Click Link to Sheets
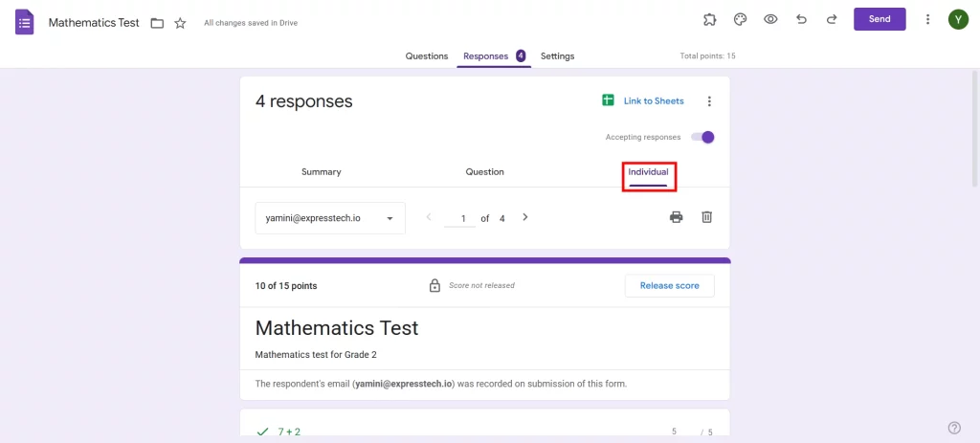The image size is (980, 443). coord(654,100)
